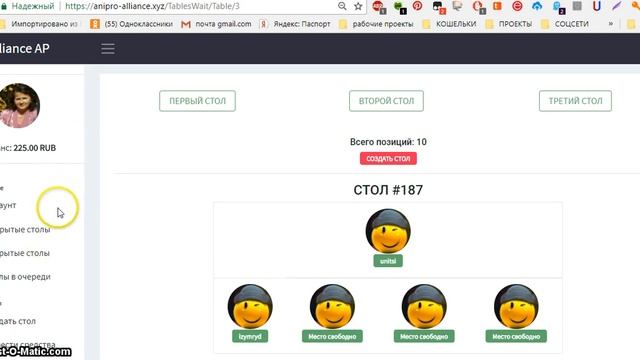The width and height of the screenshot is (640, 360).
Task: Click the Создать стол sidebar item
Action: 18,321
